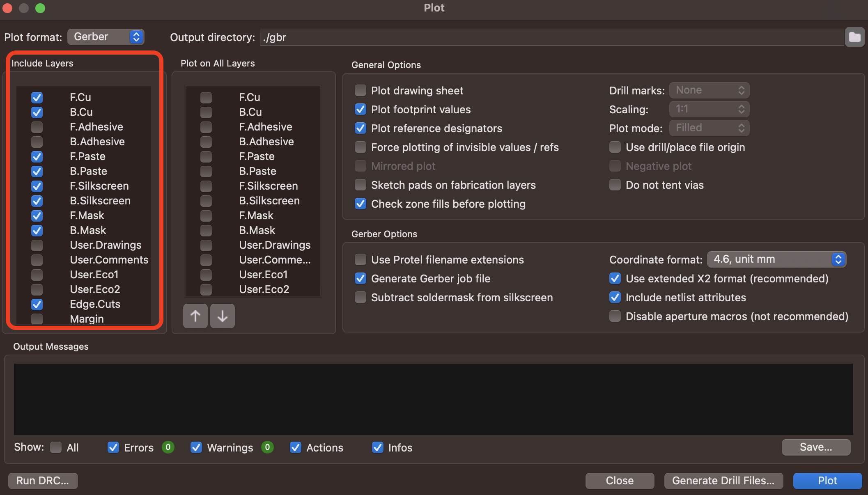Enable F.Adhesive in Include Layers
Screen dimensions: 868x495
[x=37, y=127]
